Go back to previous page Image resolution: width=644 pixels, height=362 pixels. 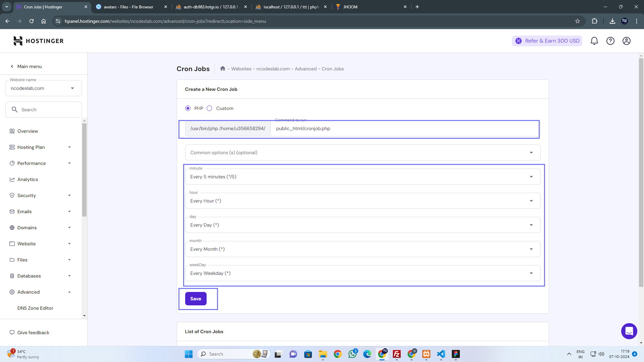7,21
